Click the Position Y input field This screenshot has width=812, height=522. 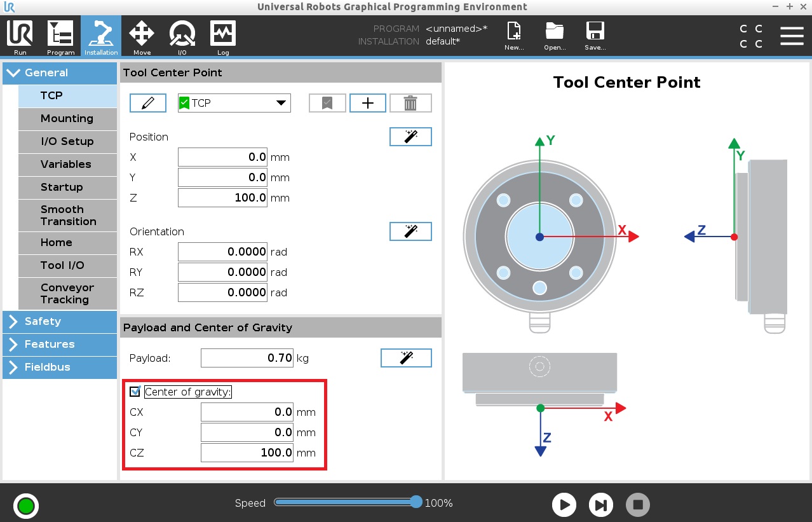click(223, 177)
